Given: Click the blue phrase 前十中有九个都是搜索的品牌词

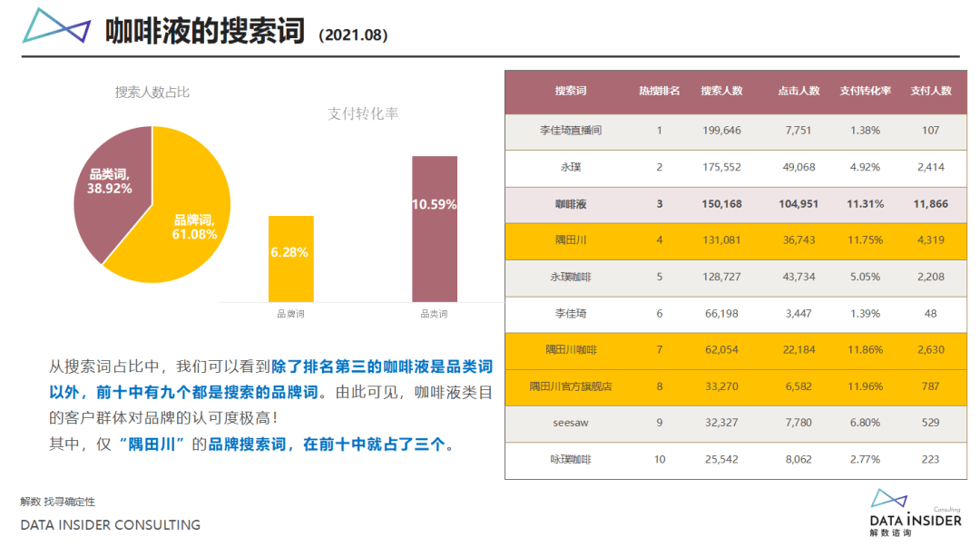Looking at the screenshot, I should pyautogui.click(x=207, y=392).
